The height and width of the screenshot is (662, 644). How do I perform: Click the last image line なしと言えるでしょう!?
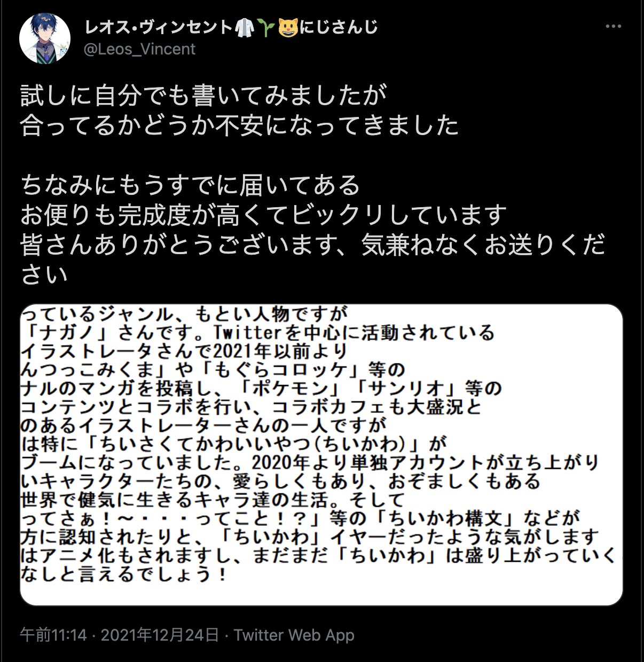(124, 574)
